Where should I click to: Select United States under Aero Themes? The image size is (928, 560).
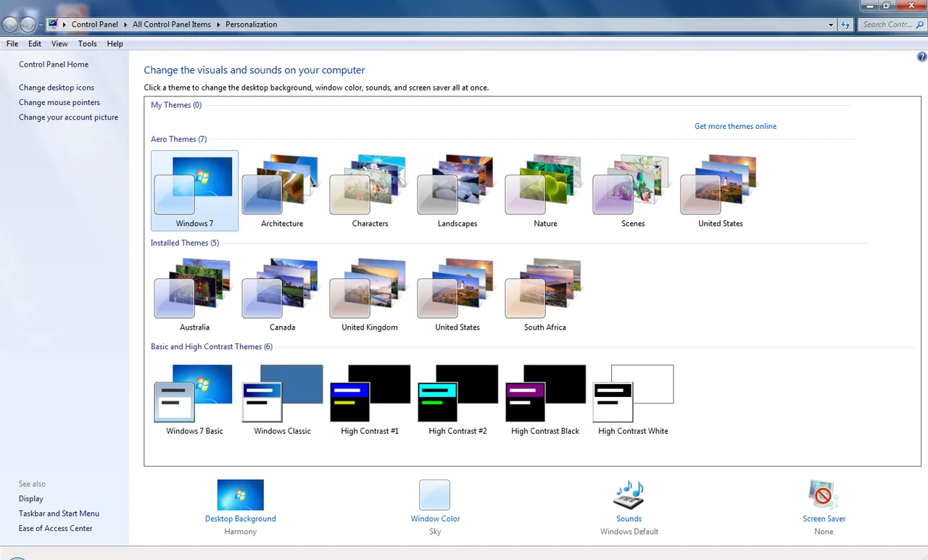coord(721,191)
